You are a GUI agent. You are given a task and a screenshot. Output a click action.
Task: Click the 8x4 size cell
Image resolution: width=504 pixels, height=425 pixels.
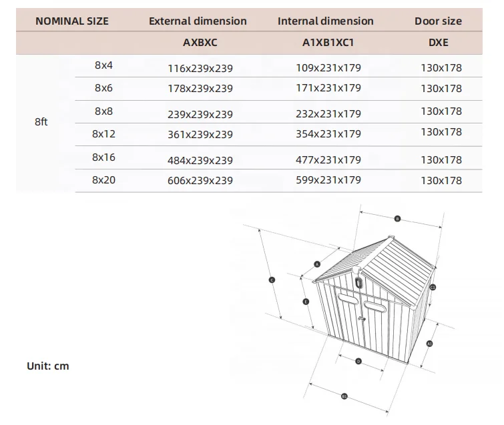tap(103, 65)
